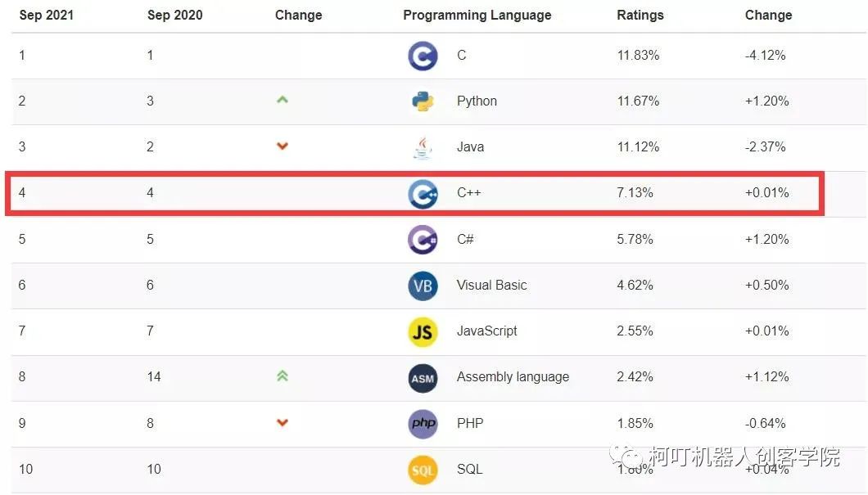This screenshot has width=868, height=495.
Task: Click the yellow JS JavaScript icon
Action: click(423, 332)
